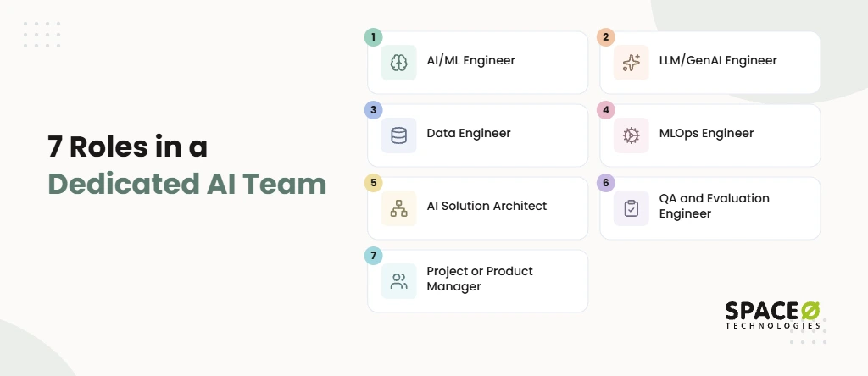Screen dimensions: 868x376
Task: Click the hierarchy icon for AI Solution Architect
Action: click(x=398, y=208)
